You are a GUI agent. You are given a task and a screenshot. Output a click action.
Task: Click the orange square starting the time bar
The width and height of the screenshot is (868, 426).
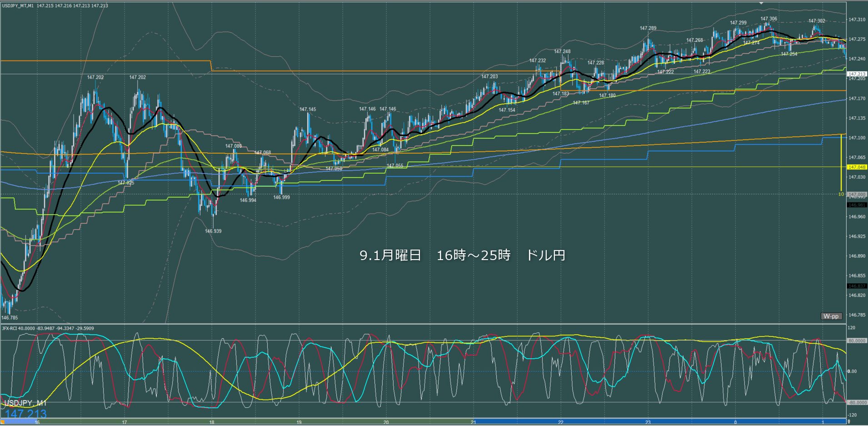click(x=2, y=421)
